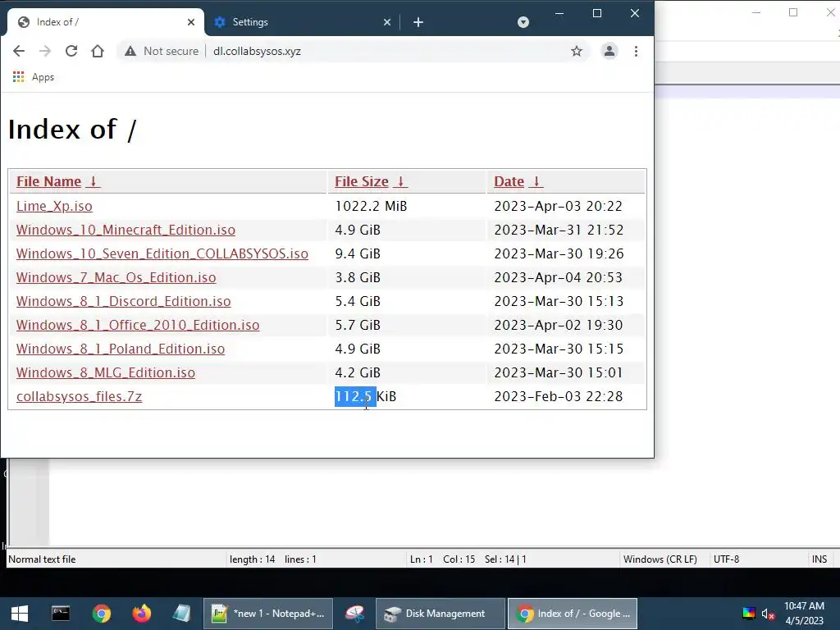
Task: Click the date 2023-Apr-04 20:53
Action: (558, 277)
